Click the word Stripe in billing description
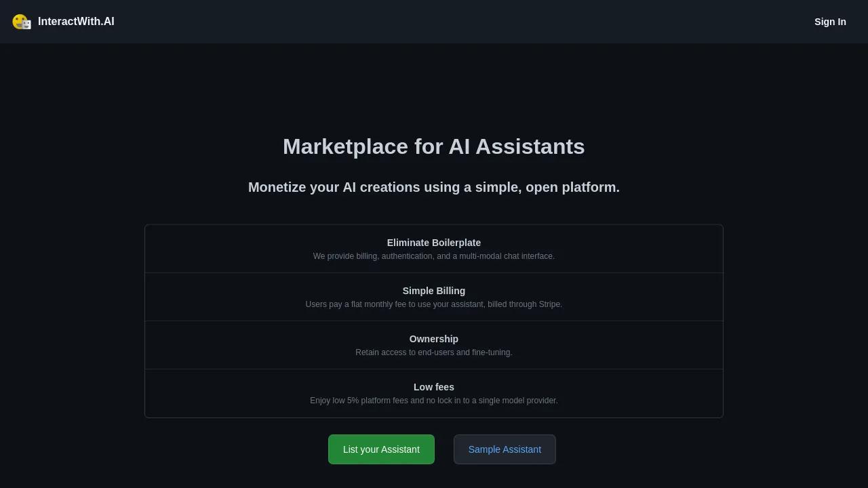 click(549, 304)
